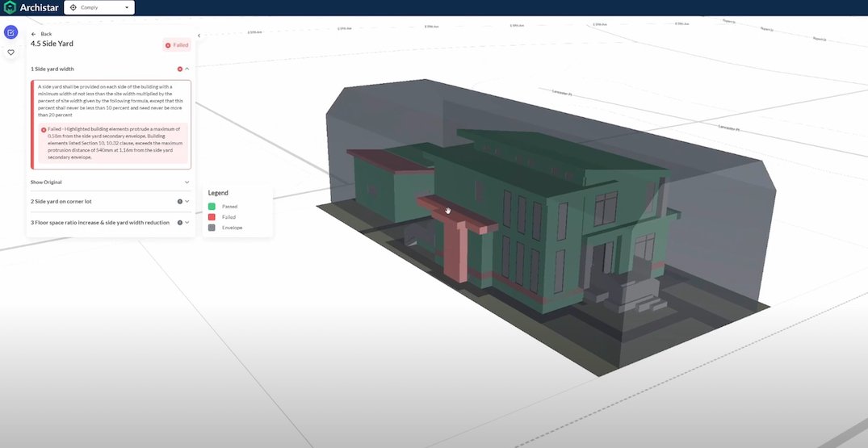
Task: Expand Floor space ratio increase rule
Action: (187, 222)
